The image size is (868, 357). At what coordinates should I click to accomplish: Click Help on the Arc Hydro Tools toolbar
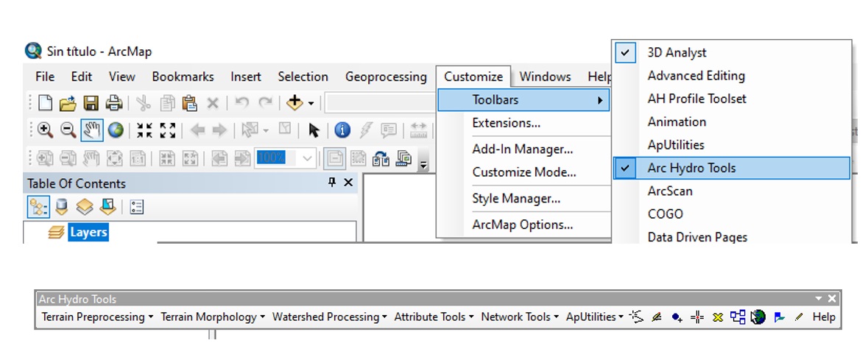(x=824, y=317)
